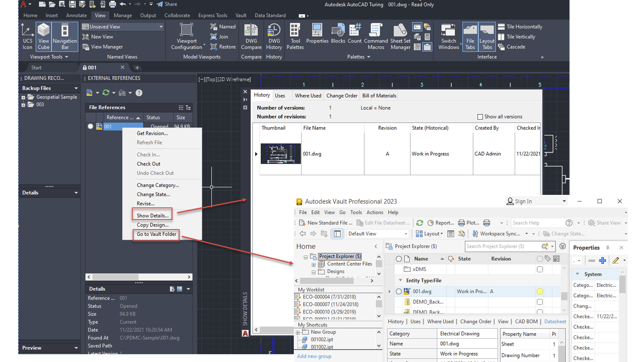Switch to the Manage ribbon tab
The height and width of the screenshot is (362, 644).
(x=123, y=15)
